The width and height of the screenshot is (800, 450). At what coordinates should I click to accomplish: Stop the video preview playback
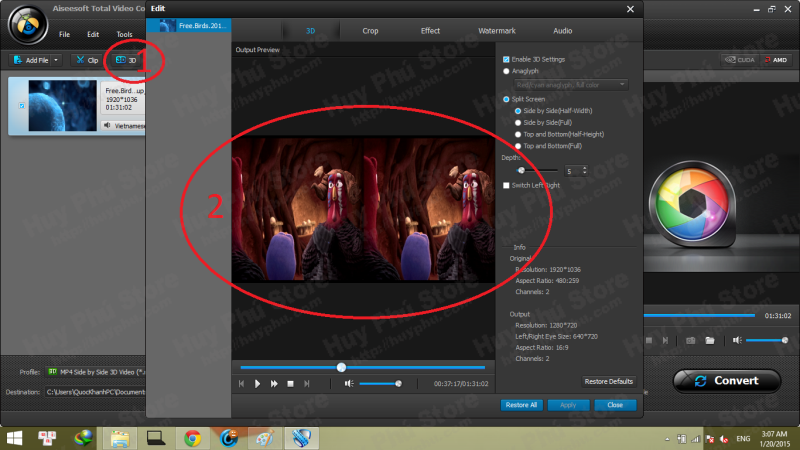[x=290, y=383]
